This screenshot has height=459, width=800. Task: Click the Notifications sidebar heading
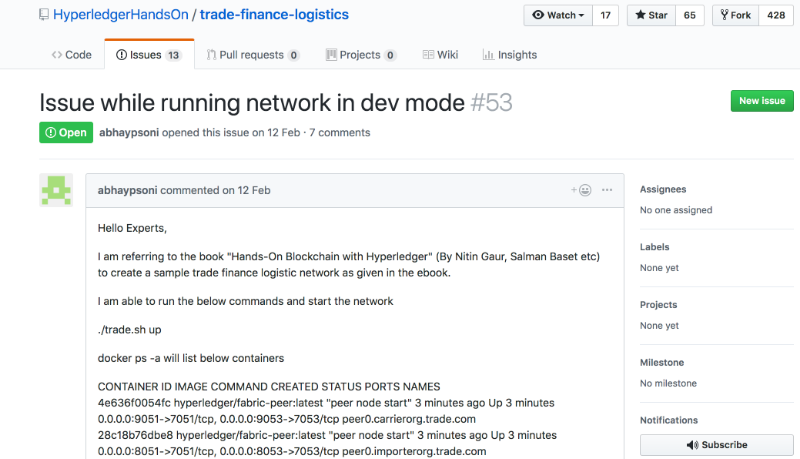tap(669, 420)
